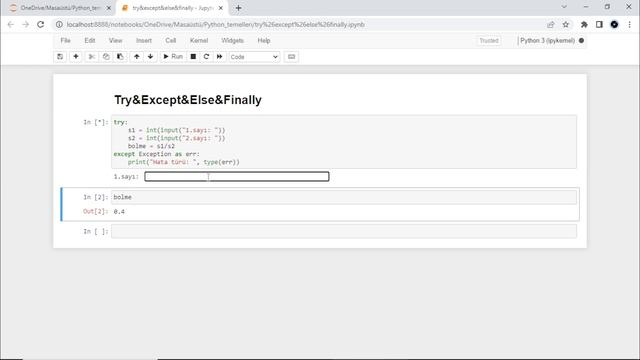Click the Python 3 (ipykernel) kernel name
Screen dimensions: 640x360
tap(547, 40)
